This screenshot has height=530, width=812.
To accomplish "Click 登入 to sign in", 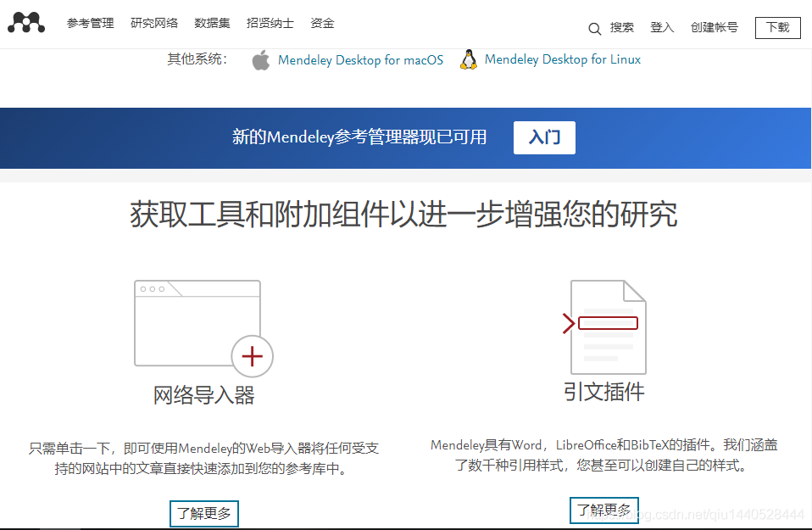I will point(662,27).
